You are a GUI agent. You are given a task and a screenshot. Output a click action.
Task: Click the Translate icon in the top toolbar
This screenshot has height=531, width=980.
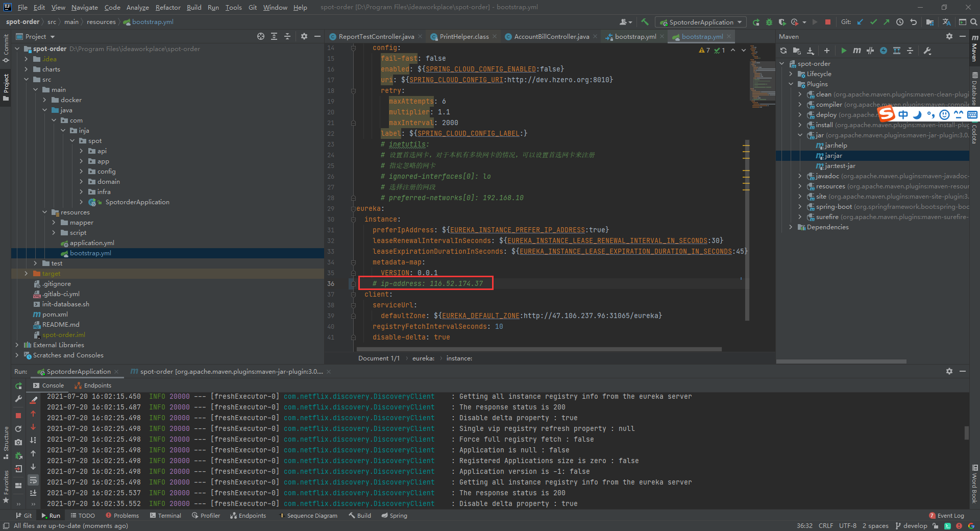click(x=946, y=22)
